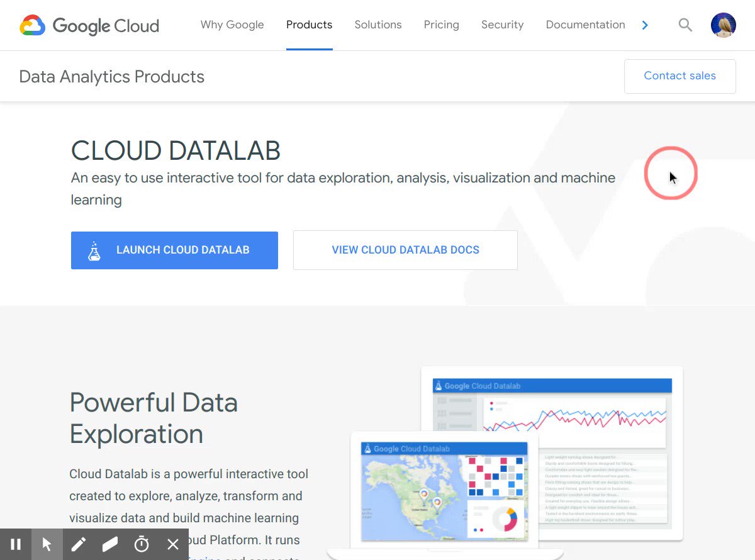Open the search magnifier icon

(685, 25)
